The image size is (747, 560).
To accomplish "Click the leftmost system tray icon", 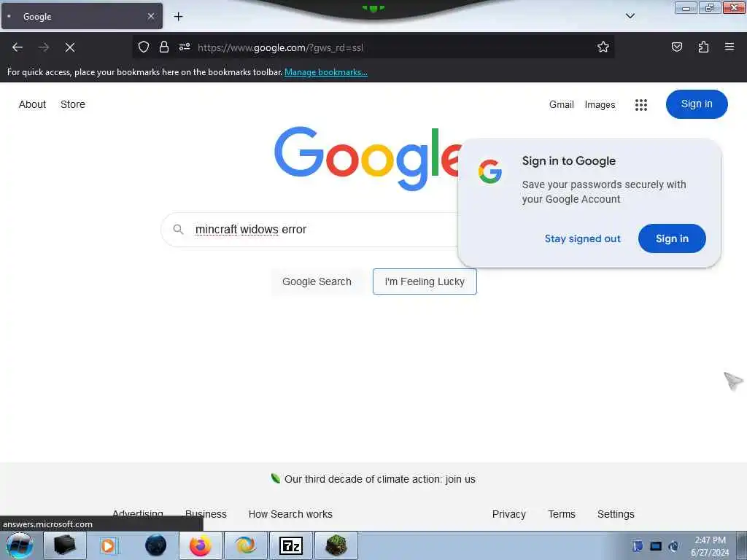I will (638, 546).
